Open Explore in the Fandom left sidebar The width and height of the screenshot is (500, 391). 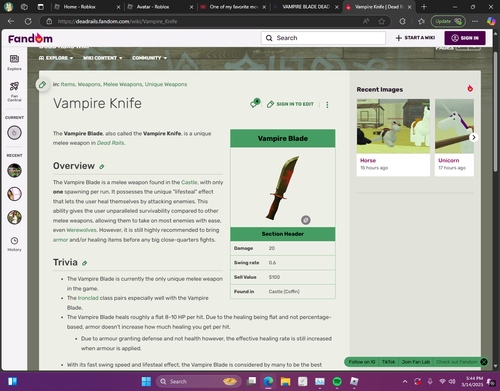(x=14, y=62)
